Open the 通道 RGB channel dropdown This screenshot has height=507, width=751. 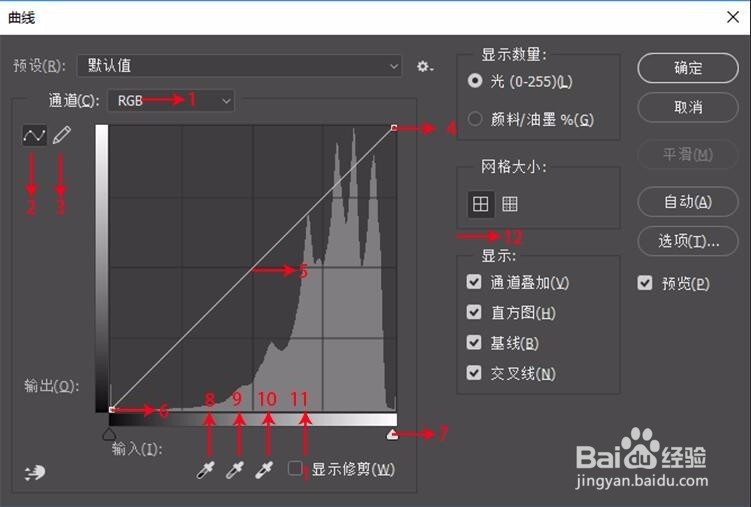coord(171,101)
